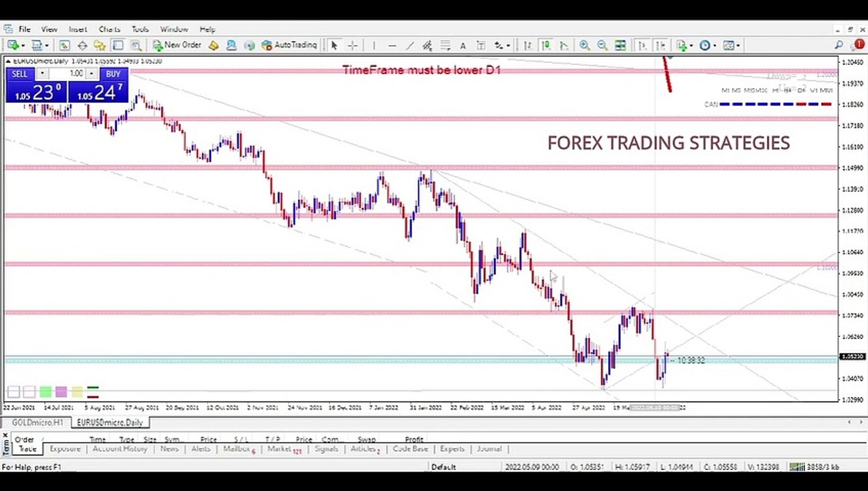Open the Window menu
The width and height of the screenshot is (868, 491).
tap(174, 29)
